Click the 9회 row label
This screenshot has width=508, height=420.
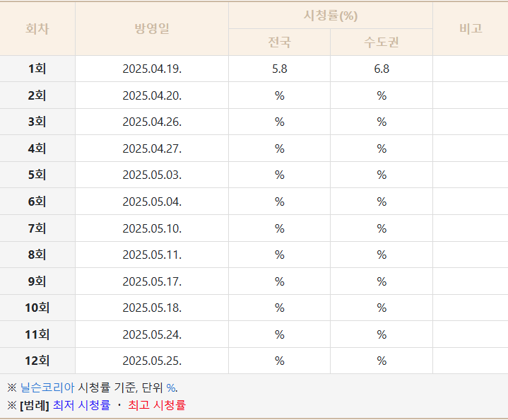click(x=37, y=281)
